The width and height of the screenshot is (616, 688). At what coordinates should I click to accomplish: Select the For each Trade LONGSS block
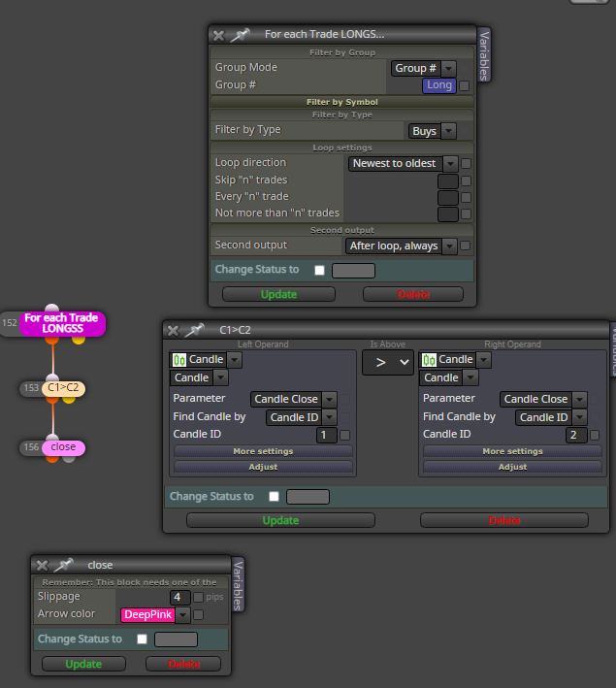[62, 323]
